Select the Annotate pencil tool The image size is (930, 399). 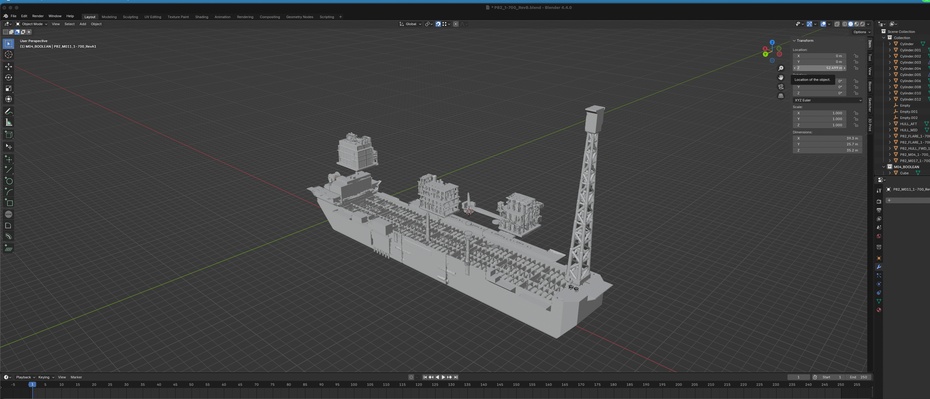click(x=8, y=111)
